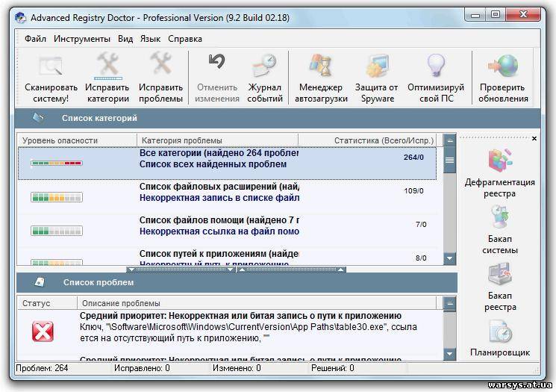Click the Список категорий header icon
Screen dimensions: 556x392
[x=38, y=118]
